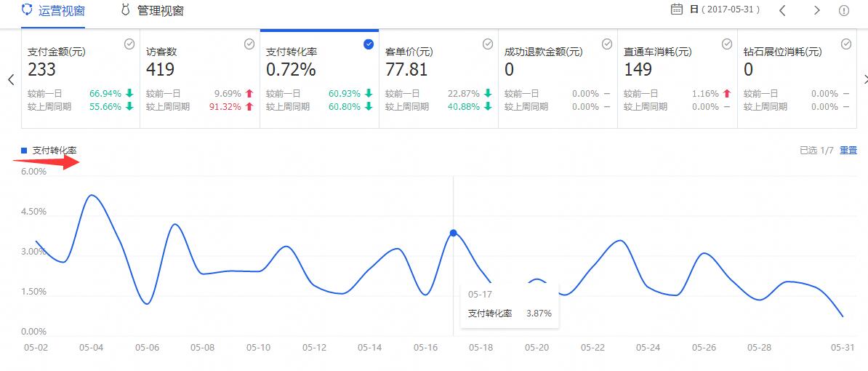Uncheck the 支付转化率 metric checkbox

[x=368, y=44]
